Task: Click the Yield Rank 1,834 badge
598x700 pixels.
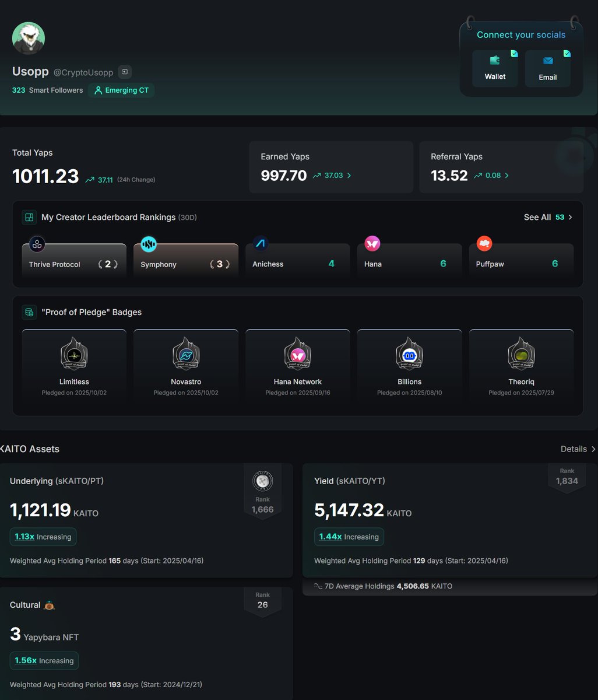Action: click(567, 477)
